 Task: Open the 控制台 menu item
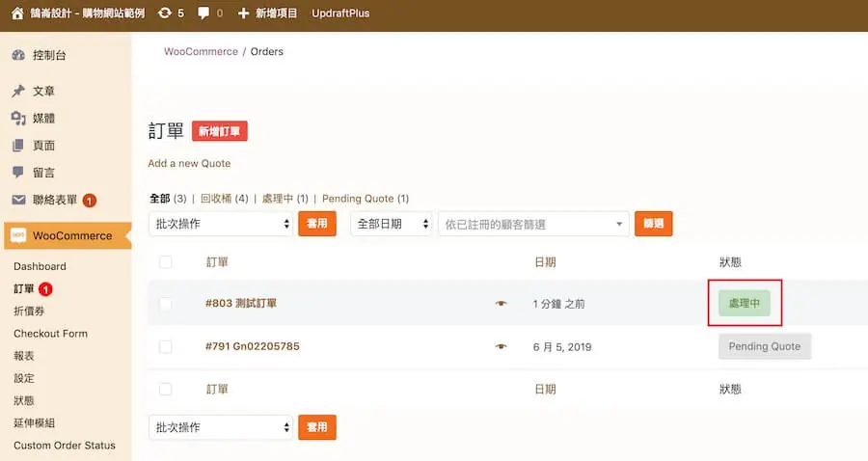tap(49, 55)
